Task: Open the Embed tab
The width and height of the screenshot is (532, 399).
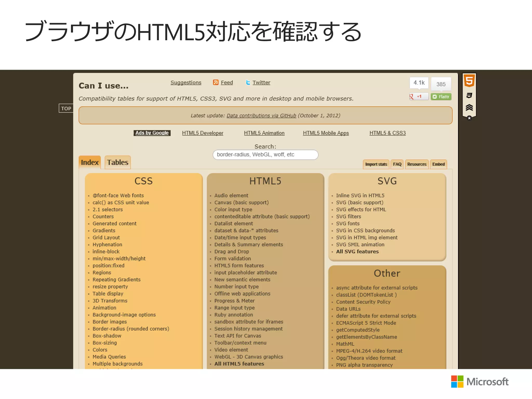Action: pyautogui.click(x=438, y=164)
